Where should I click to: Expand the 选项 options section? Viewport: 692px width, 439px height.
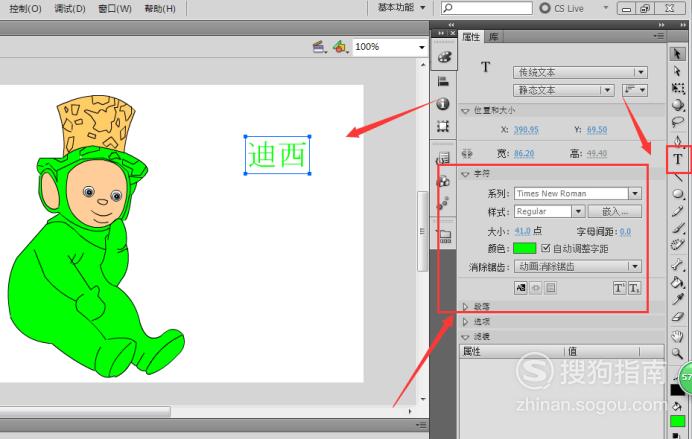coord(465,322)
